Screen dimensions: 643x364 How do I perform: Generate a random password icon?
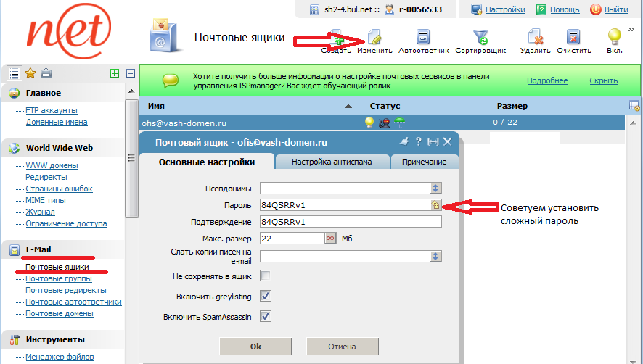pyautogui.click(x=435, y=205)
